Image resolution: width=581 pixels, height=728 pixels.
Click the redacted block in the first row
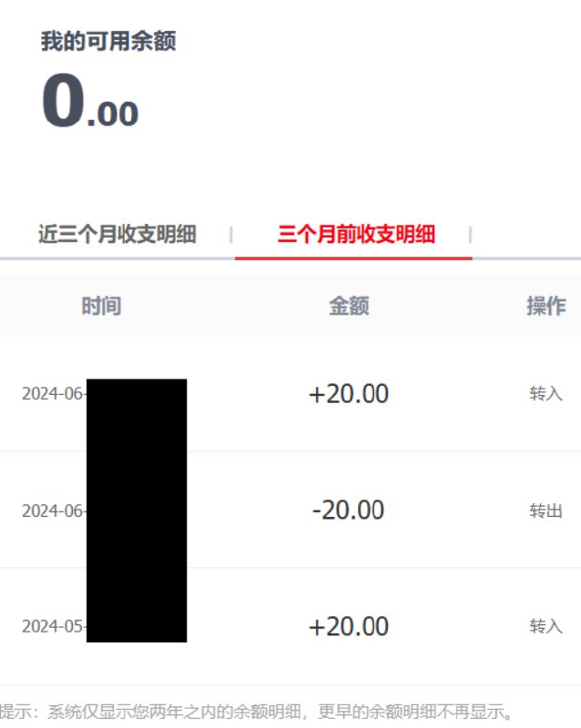pyautogui.click(x=137, y=393)
